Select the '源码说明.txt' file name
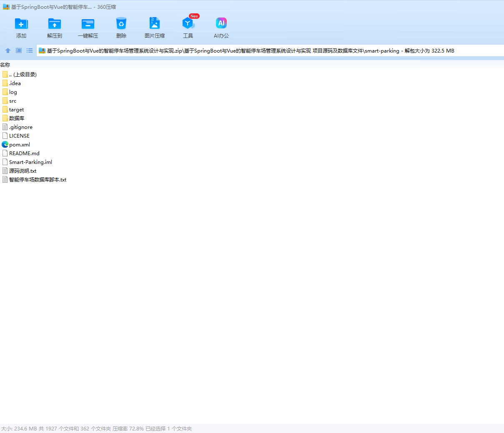This screenshot has width=504, height=433. 23,171
